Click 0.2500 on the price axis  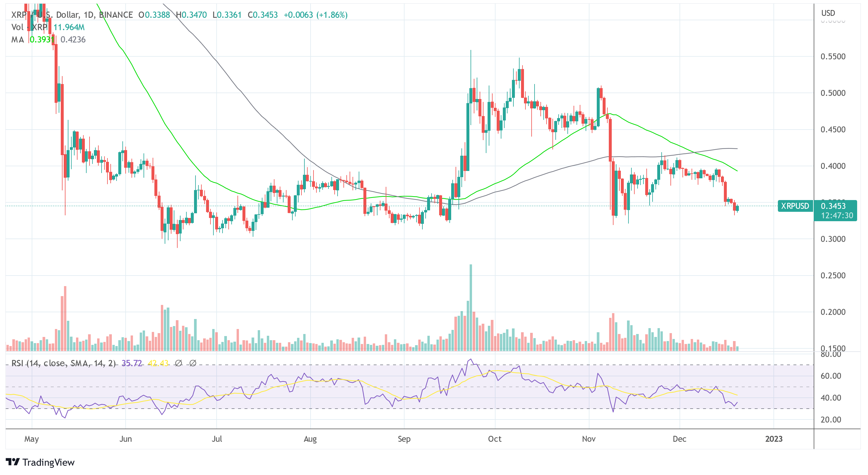coord(833,276)
